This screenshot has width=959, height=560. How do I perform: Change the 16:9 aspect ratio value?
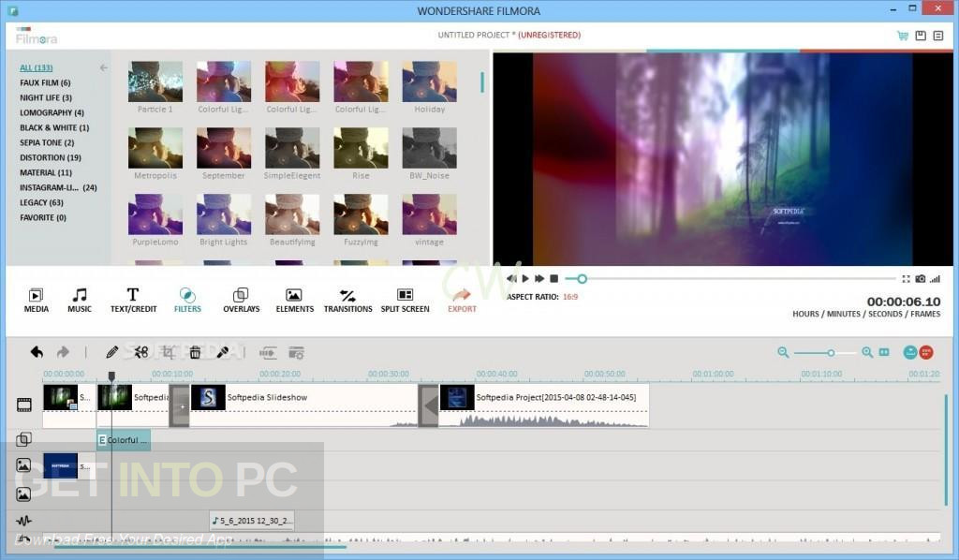click(570, 297)
